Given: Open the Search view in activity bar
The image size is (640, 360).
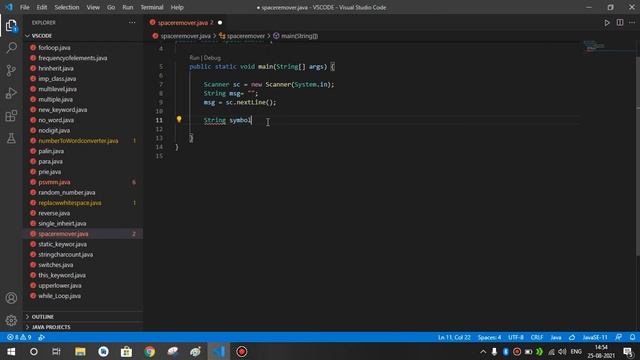Looking at the screenshot, I should point(11,48).
